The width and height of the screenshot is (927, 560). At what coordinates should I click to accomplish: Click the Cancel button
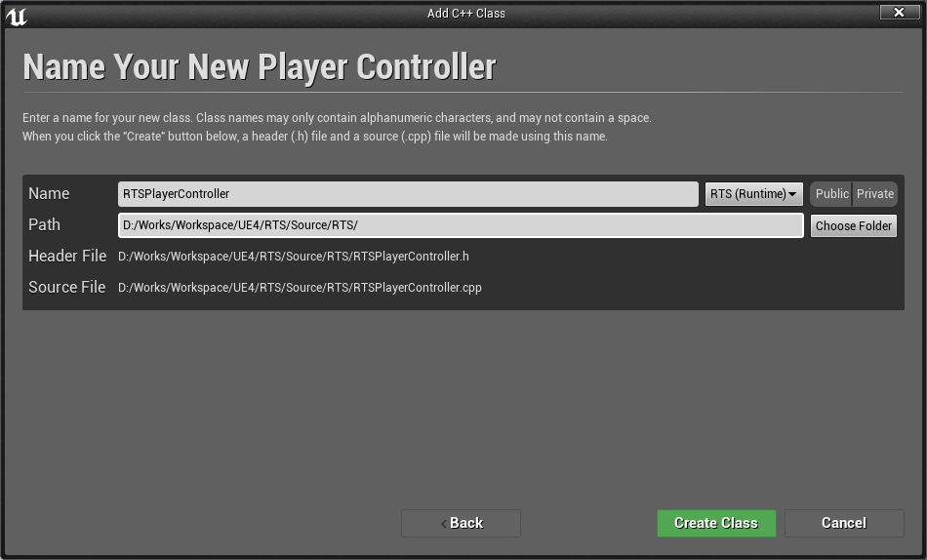[844, 523]
